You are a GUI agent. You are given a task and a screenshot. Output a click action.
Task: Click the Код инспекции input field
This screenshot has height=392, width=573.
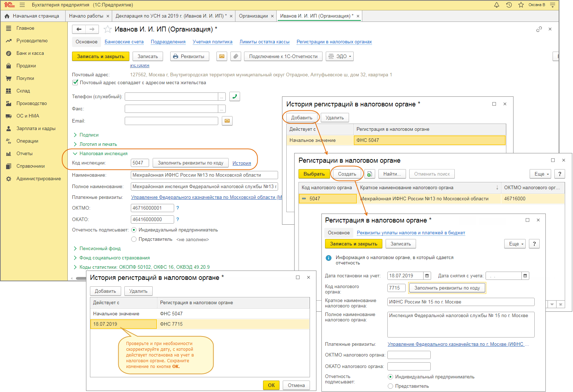click(140, 163)
